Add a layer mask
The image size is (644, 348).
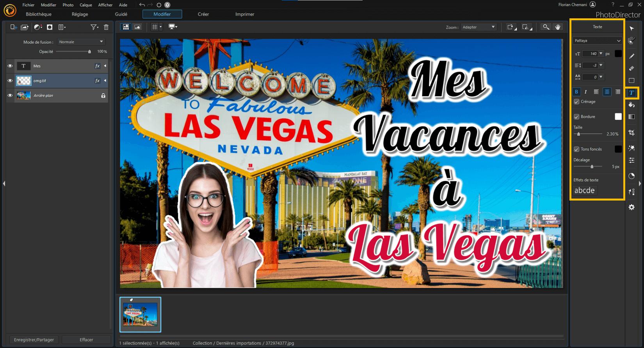pyautogui.click(x=50, y=27)
